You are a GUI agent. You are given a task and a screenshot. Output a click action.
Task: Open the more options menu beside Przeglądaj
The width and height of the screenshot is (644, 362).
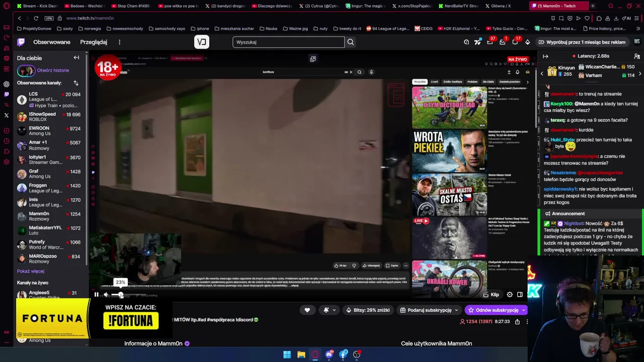pyautogui.click(x=119, y=42)
